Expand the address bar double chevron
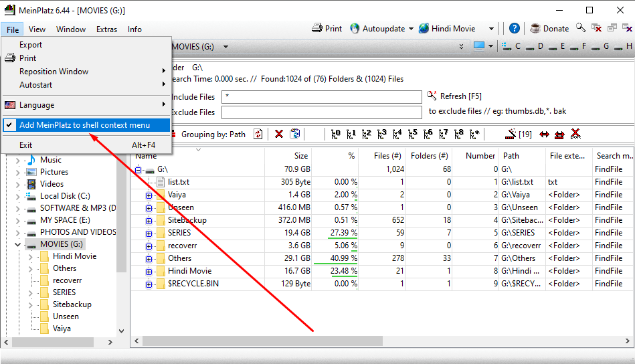The image size is (635, 364). (461, 47)
